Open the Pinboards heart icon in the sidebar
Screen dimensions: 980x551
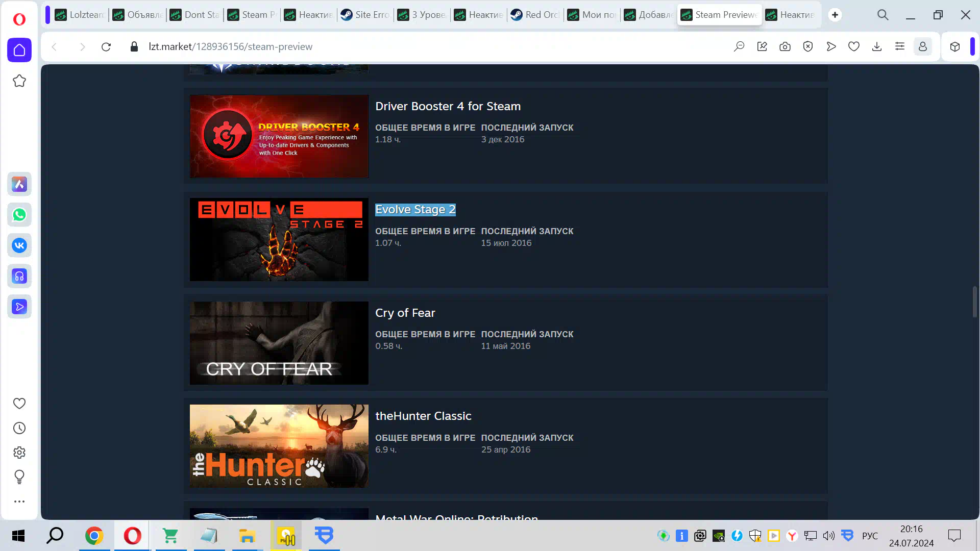coord(19,404)
